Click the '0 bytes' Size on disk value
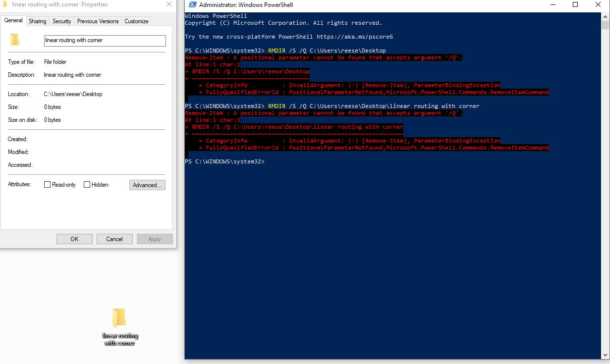 (x=52, y=120)
